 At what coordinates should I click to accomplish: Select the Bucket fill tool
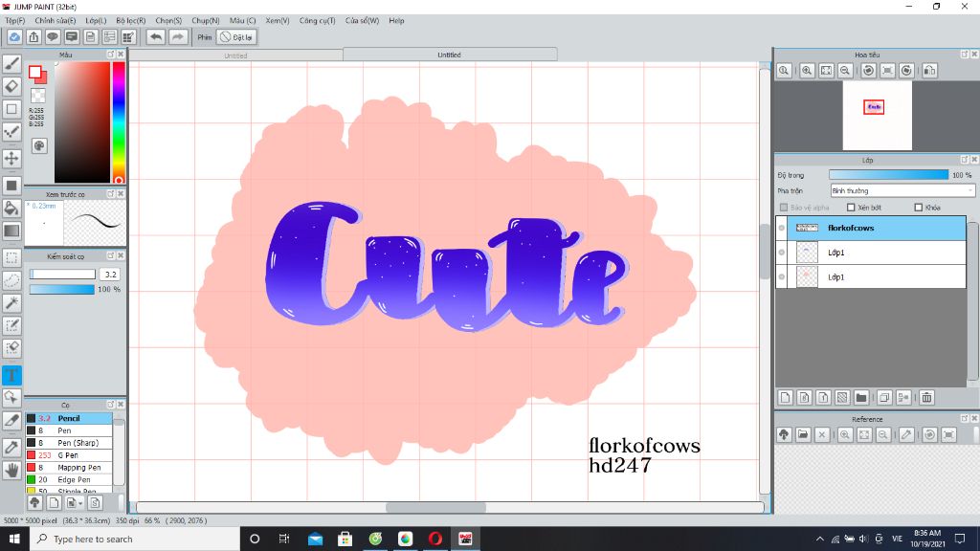(11, 208)
